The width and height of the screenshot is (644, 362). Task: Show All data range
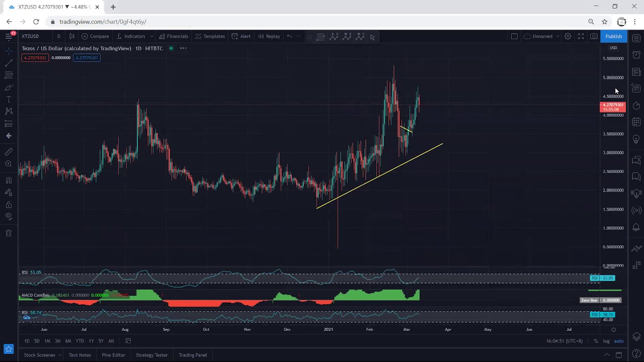pyautogui.click(x=111, y=341)
